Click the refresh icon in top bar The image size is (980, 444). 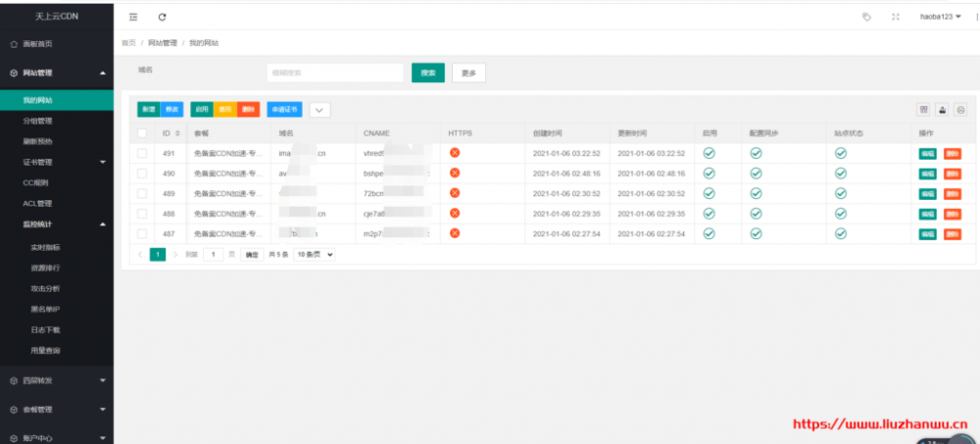point(162,17)
